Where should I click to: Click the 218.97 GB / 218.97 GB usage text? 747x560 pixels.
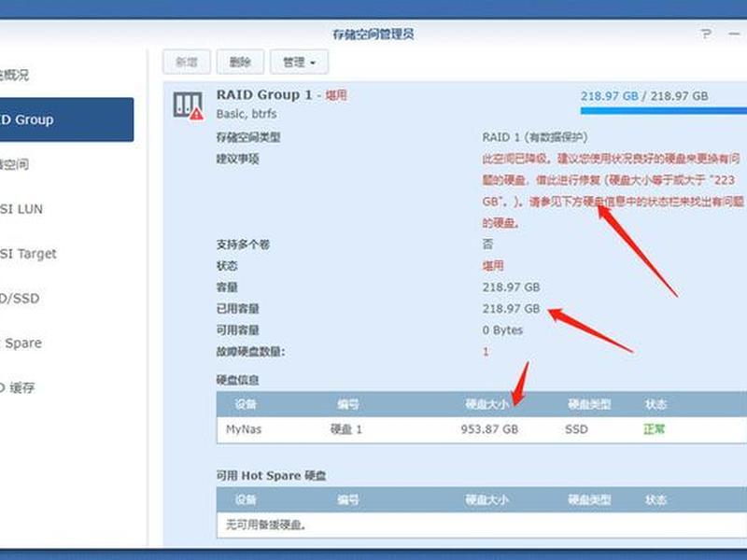(x=644, y=96)
